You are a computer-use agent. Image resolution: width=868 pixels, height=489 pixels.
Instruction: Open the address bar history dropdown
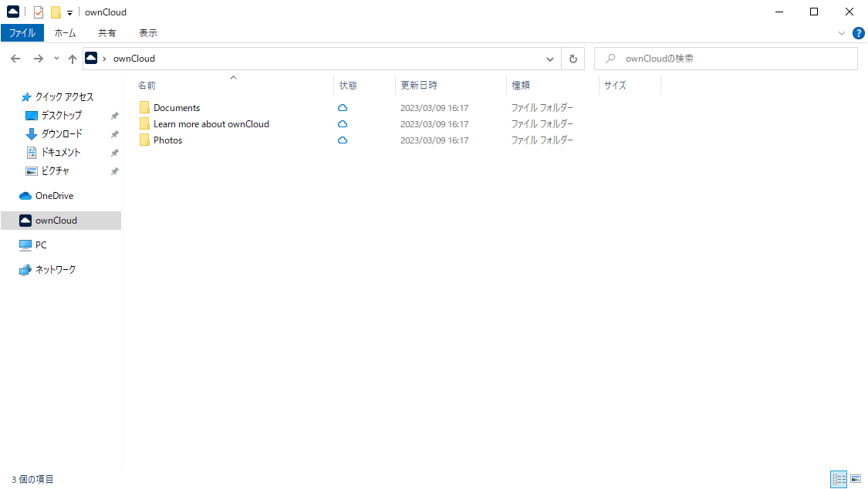click(549, 59)
